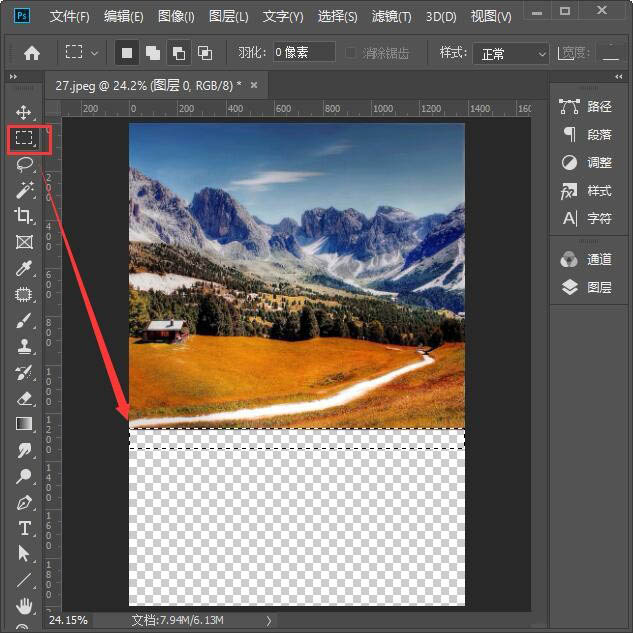Select the Gradient tool
The image size is (633, 633).
tap(24, 424)
